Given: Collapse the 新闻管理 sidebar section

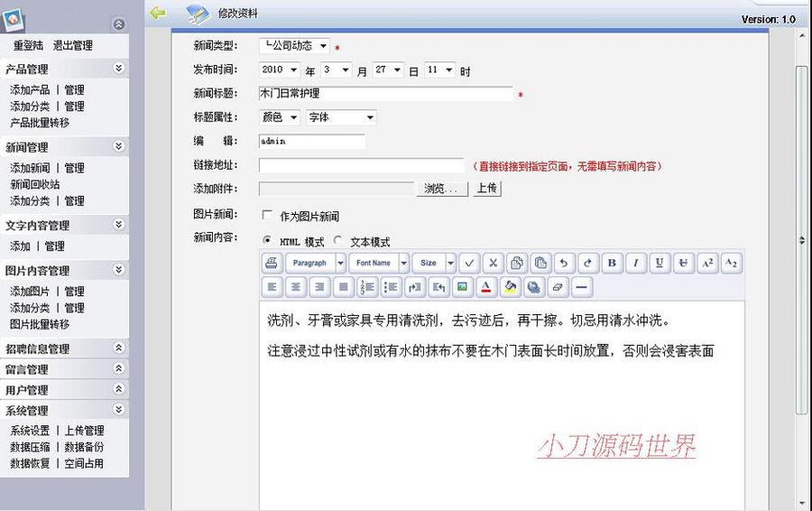Looking at the screenshot, I should [118, 146].
